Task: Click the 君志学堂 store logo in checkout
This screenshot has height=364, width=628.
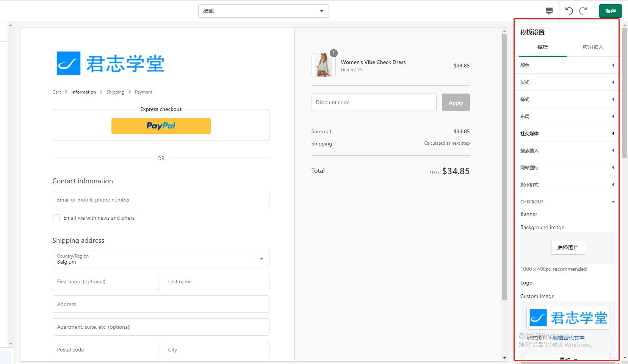Action: coord(110,63)
